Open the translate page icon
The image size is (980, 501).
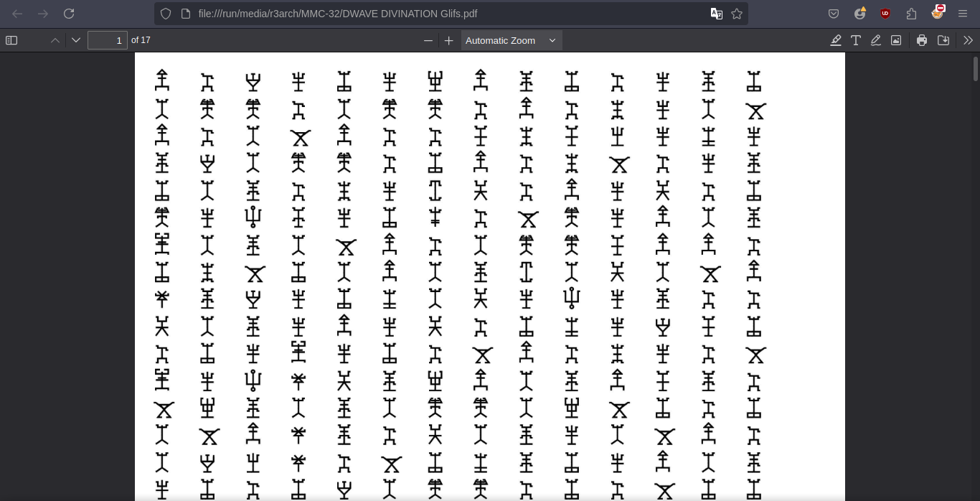click(x=716, y=14)
